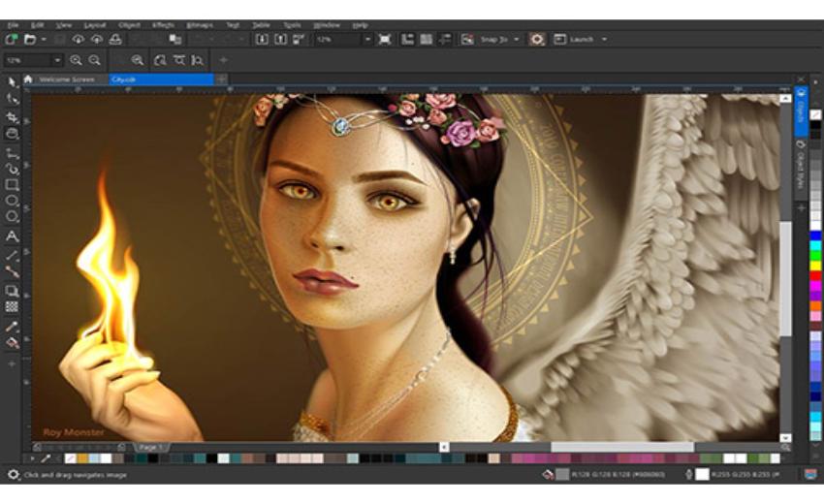Select the Transparency checkerboard tool
The image size is (824, 504).
(x=12, y=306)
